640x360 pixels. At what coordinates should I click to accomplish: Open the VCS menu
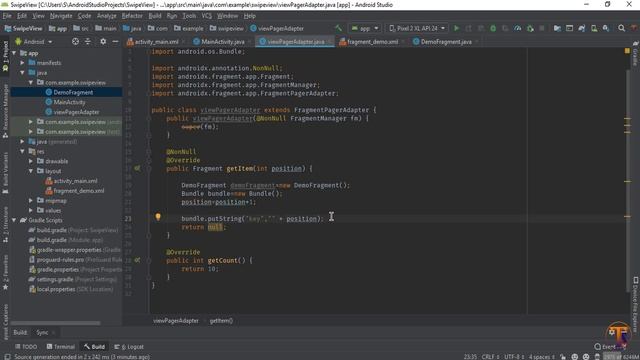click(x=207, y=16)
